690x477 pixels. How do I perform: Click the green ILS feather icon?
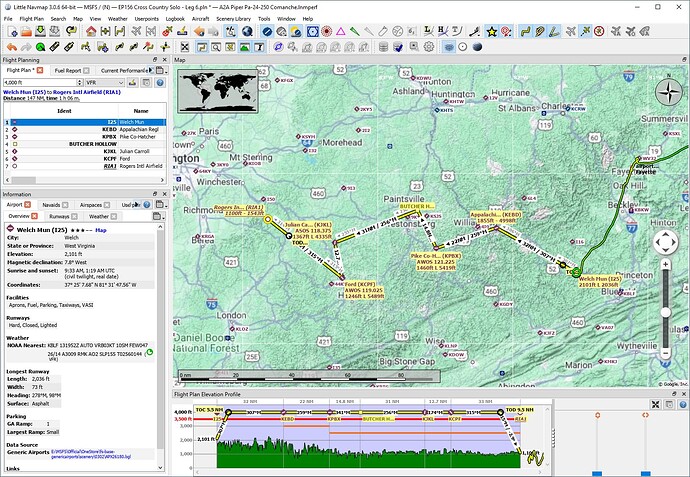pyautogui.click(x=355, y=31)
